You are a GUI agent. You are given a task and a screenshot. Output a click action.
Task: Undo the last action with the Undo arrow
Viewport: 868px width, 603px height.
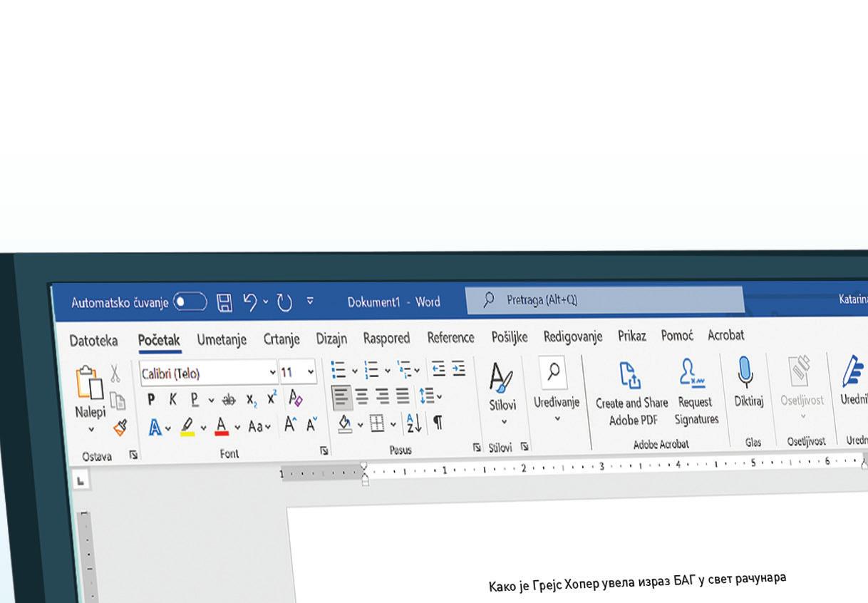250,302
